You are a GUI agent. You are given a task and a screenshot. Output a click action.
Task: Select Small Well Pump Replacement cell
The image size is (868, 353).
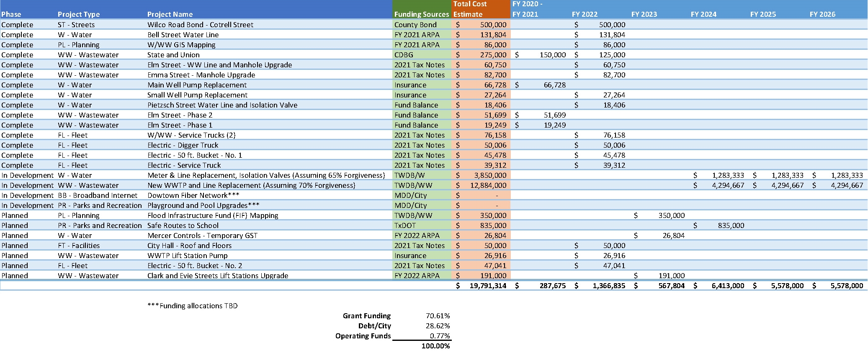[197, 95]
